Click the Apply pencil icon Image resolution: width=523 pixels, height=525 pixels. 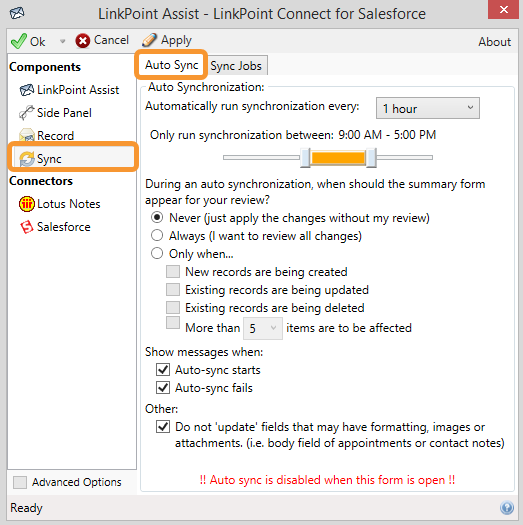click(x=149, y=40)
